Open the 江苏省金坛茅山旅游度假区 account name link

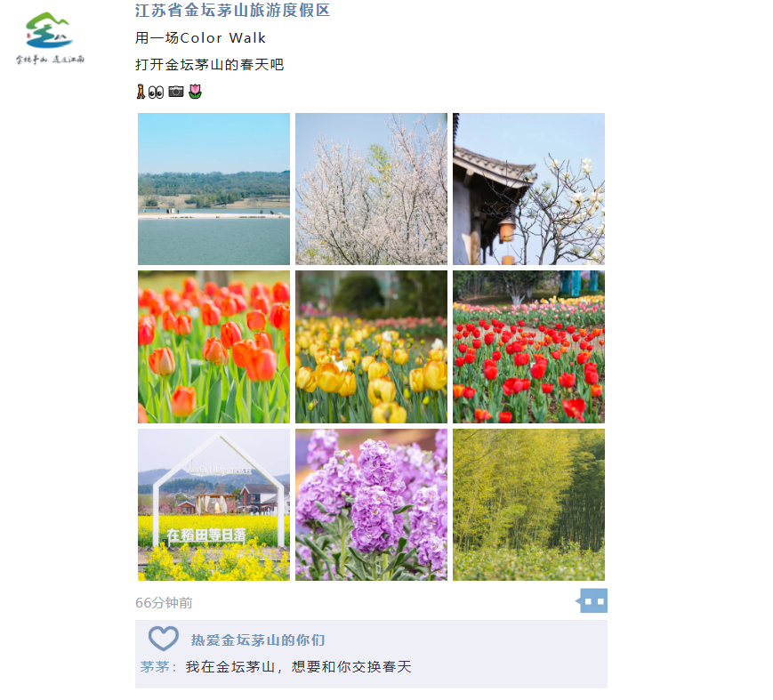pos(232,10)
